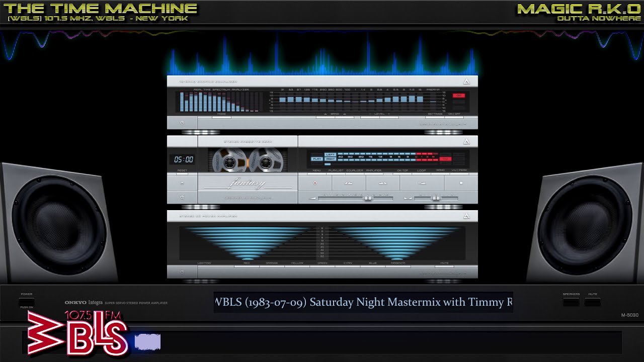
Task: Toggle Lighting button on amplifier panel
Action: click(x=204, y=263)
